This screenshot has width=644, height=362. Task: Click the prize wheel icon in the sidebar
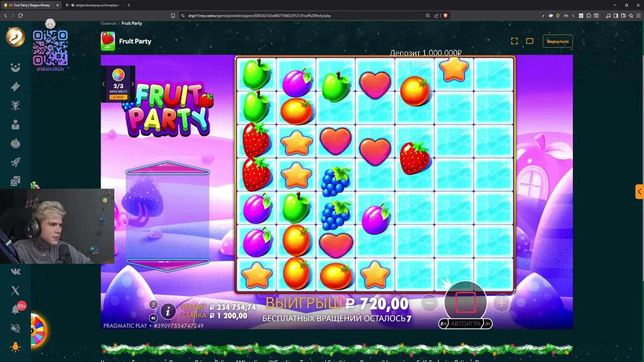(x=38, y=331)
